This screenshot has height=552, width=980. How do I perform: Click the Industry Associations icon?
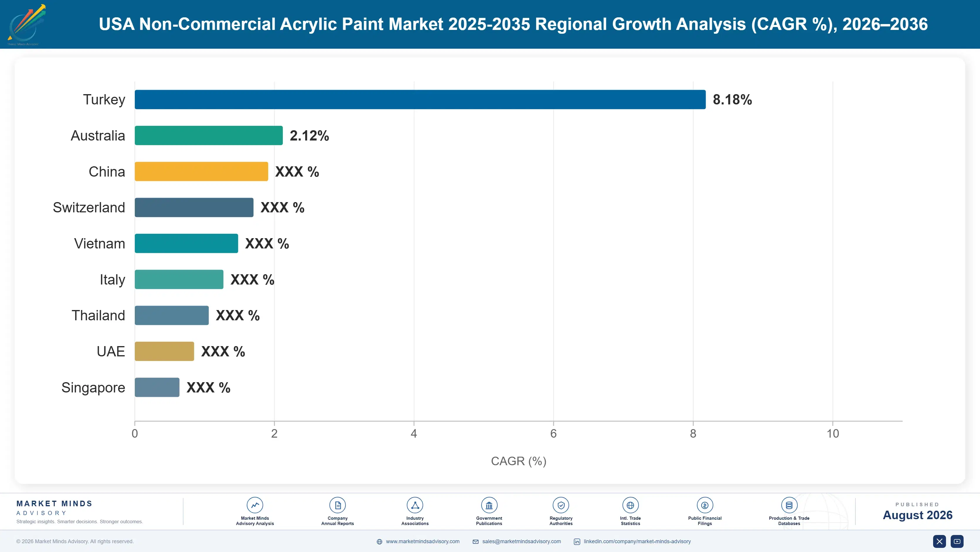click(x=415, y=505)
